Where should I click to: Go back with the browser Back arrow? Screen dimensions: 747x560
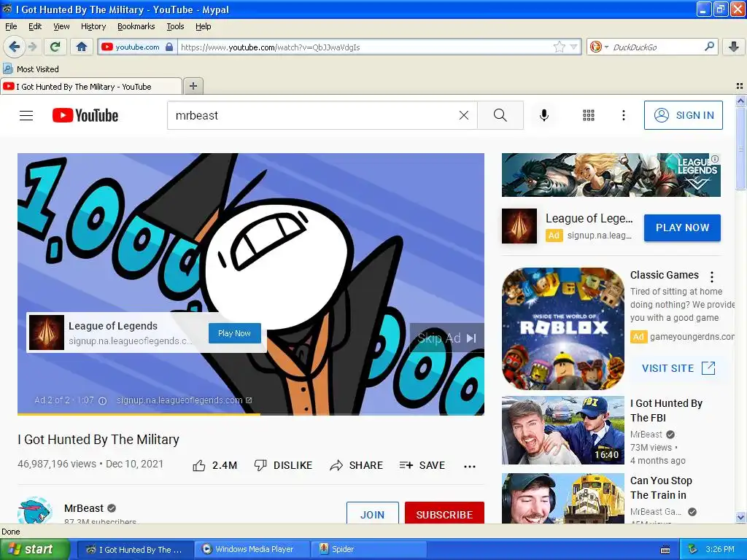coord(15,47)
